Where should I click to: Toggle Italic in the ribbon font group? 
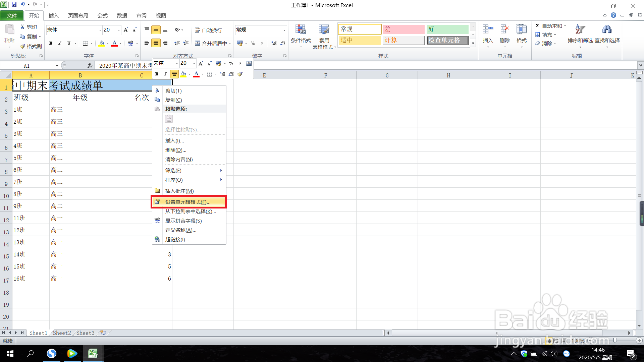pos(60,43)
